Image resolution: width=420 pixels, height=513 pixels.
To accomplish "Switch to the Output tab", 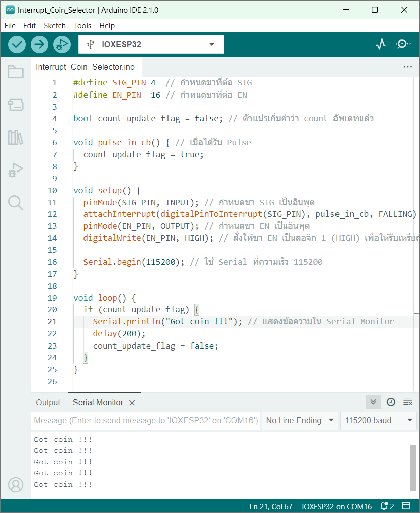I will 48,402.
